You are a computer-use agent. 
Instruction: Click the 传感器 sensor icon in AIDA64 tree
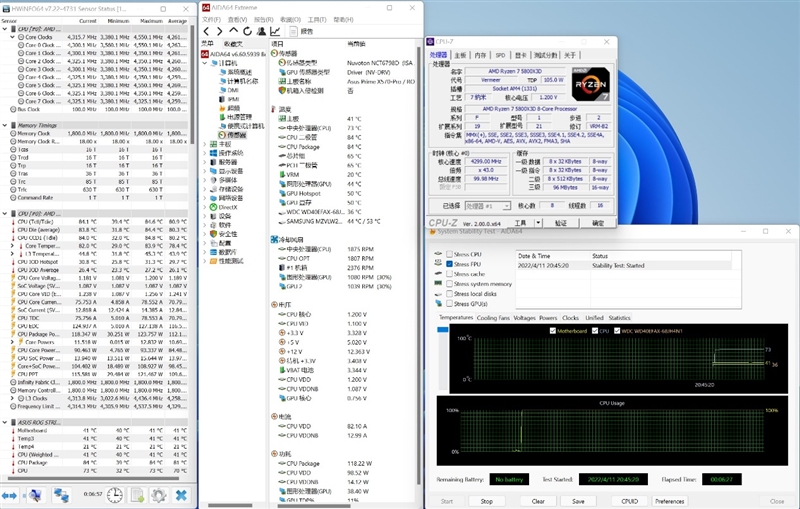point(222,135)
